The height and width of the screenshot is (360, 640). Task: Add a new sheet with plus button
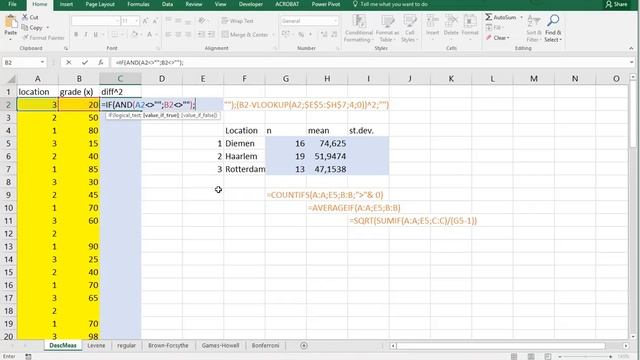click(304, 346)
